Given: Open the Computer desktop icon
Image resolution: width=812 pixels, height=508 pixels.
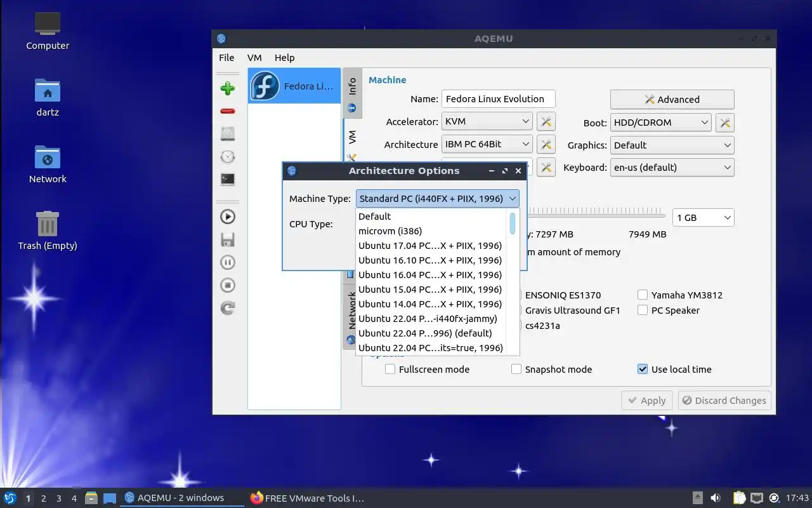Looking at the screenshot, I should 48,30.
